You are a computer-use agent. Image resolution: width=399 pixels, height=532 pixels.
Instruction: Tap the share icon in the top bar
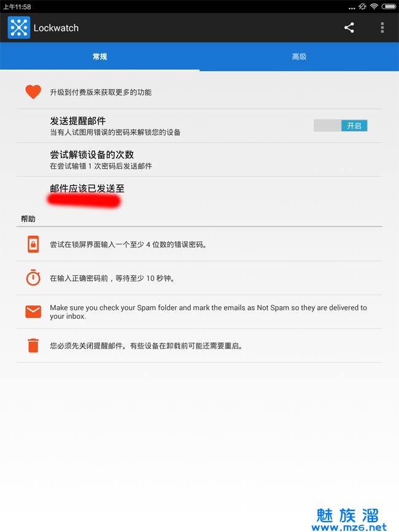349,28
